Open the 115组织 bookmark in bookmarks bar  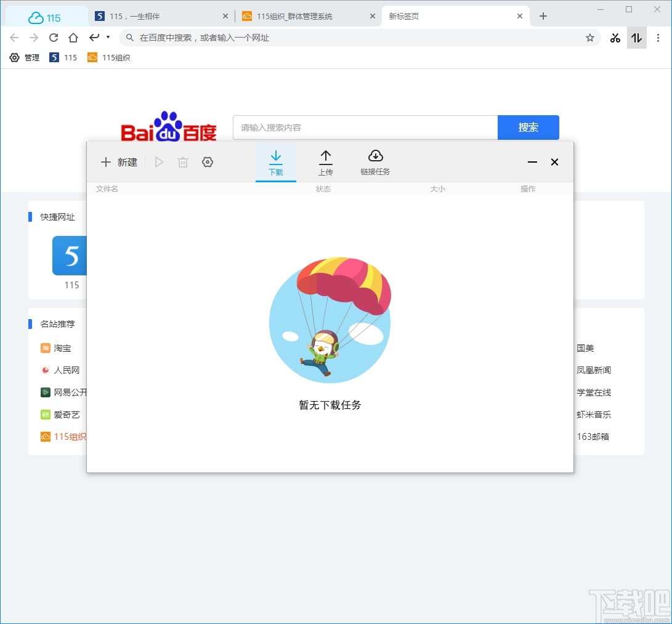[x=109, y=57]
